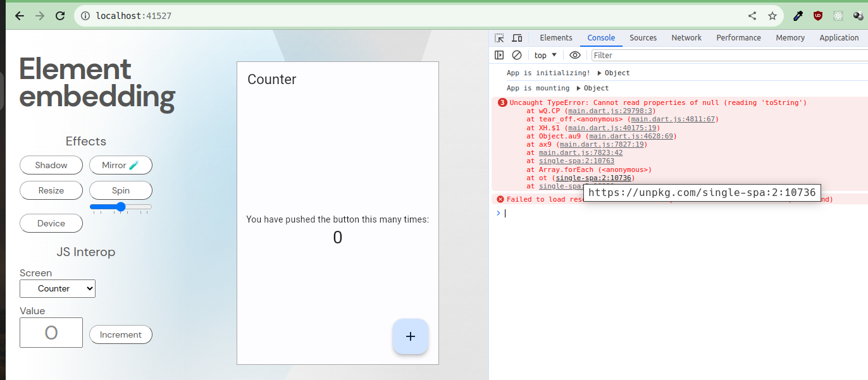Screen dimensions: 868x380
Task: Clear the console with the clear icon
Action: coord(517,55)
